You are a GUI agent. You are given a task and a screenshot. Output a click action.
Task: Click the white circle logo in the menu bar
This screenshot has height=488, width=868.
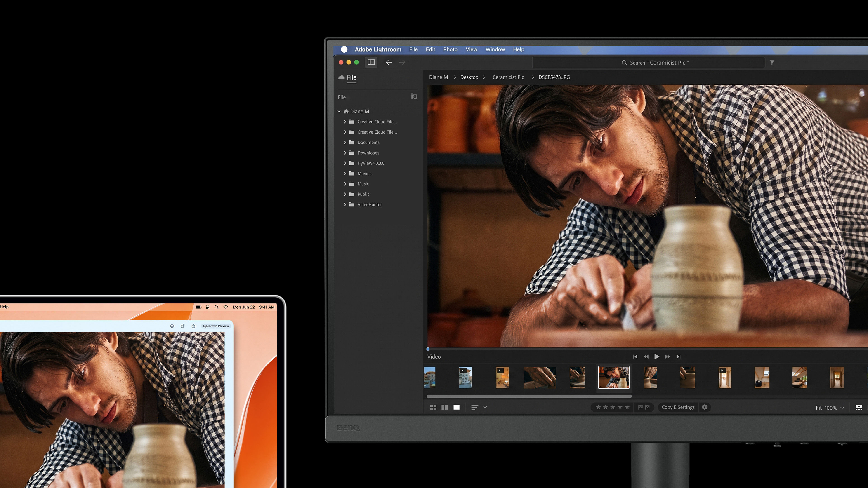click(344, 49)
